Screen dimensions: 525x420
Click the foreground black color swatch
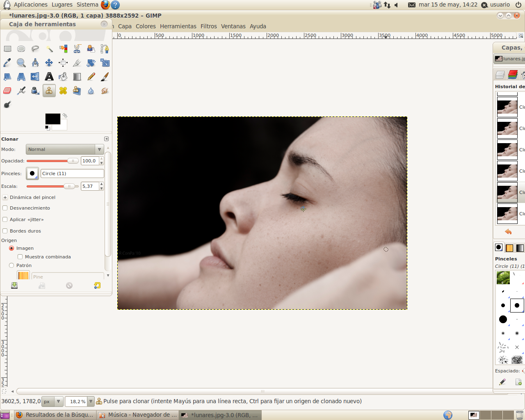pos(52,119)
